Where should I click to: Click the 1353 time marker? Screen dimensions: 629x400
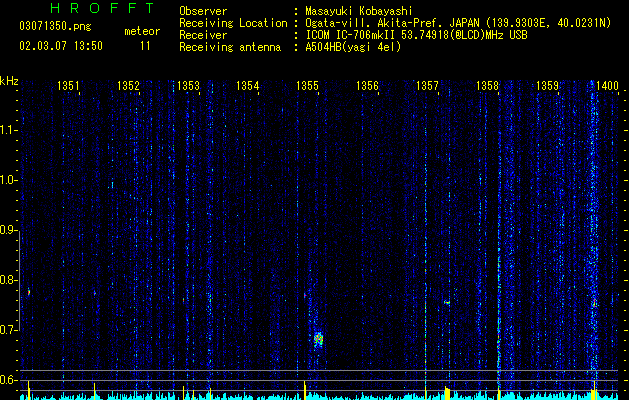coord(188,85)
